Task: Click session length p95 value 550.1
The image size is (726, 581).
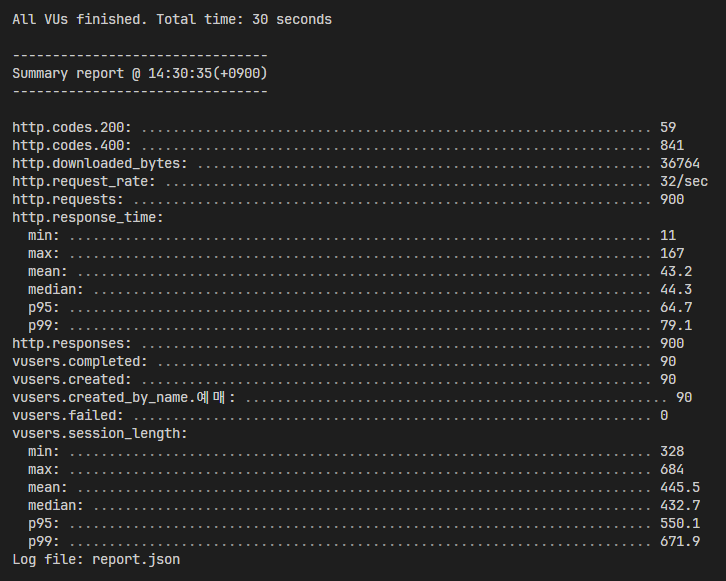Action: (680, 524)
